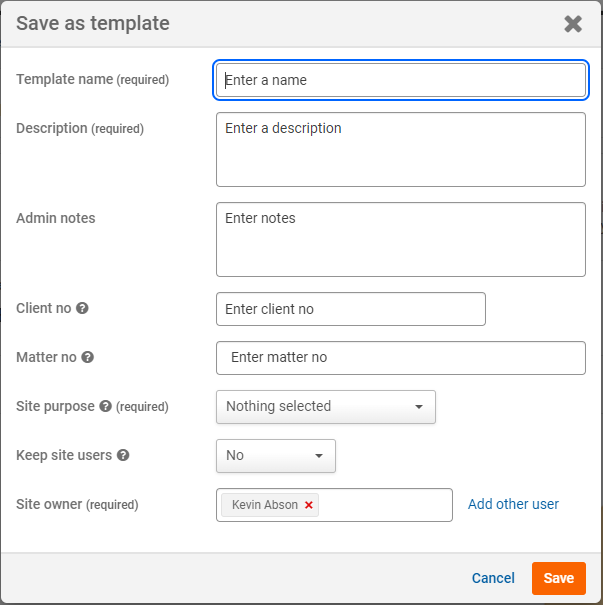603x605 pixels.
Task: Click the Matter no input field
Action: (x=401, y=357)
